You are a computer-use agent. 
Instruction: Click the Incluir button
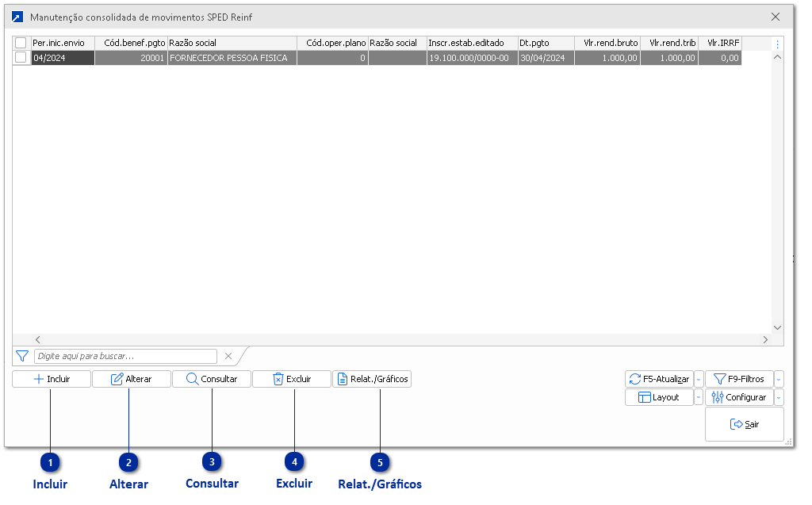tap(52, 379)
